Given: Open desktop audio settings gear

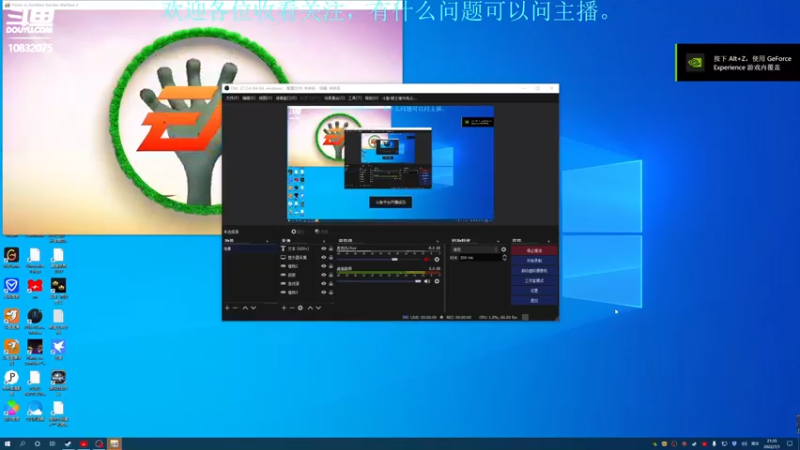Looking at the screenshot, I should coord(437,281).
